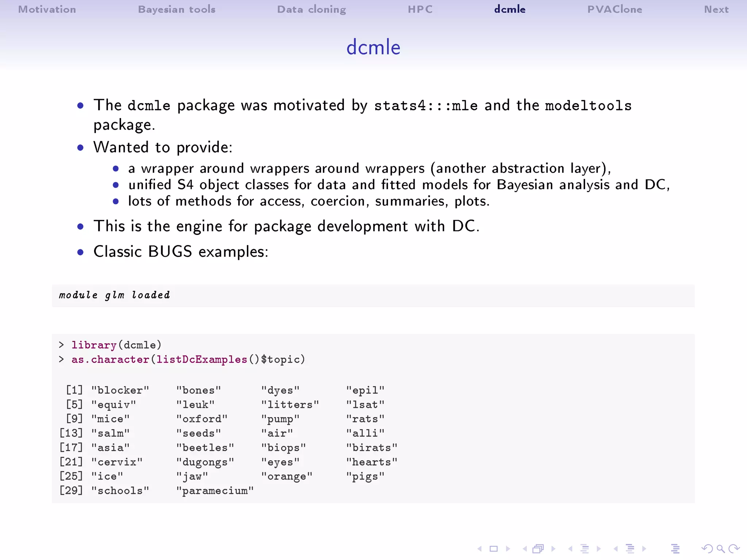Open the Motivation section
The image size is (747, 560).
pyautogui.click(x=47, y=9)
